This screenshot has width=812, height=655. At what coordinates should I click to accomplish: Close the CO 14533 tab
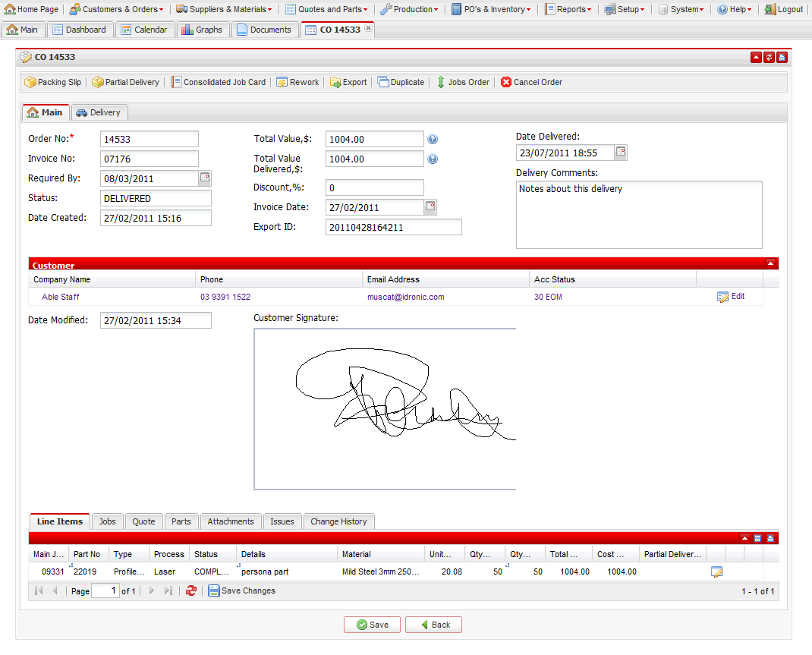click(x=369, y=28)
